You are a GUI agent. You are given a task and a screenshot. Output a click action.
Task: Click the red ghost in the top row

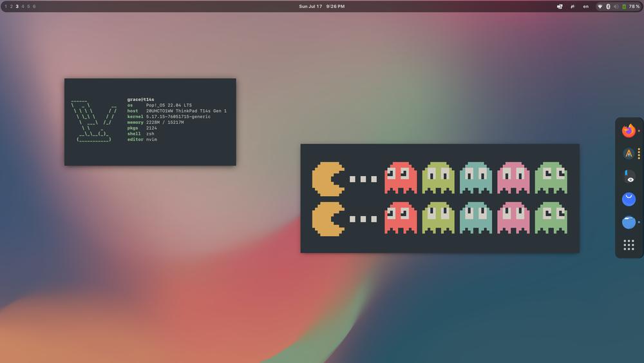click(401, 177)
